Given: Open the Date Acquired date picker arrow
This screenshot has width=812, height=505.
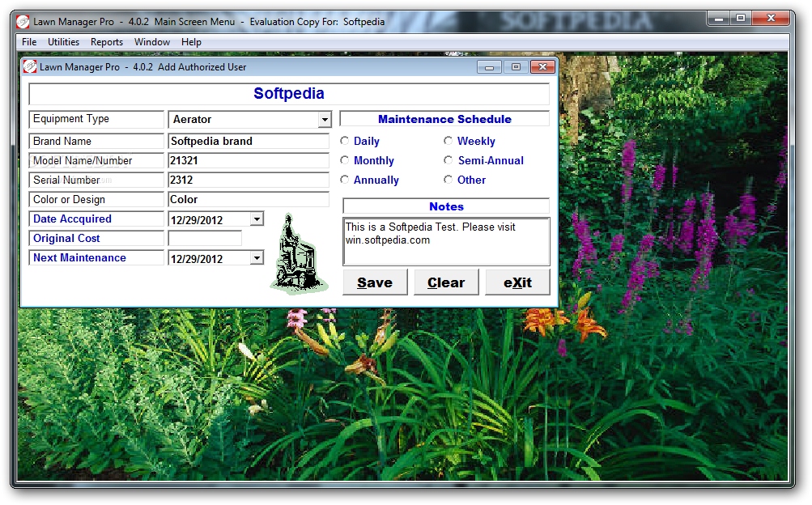Looking at the screenshot, I should click(257, 219).
